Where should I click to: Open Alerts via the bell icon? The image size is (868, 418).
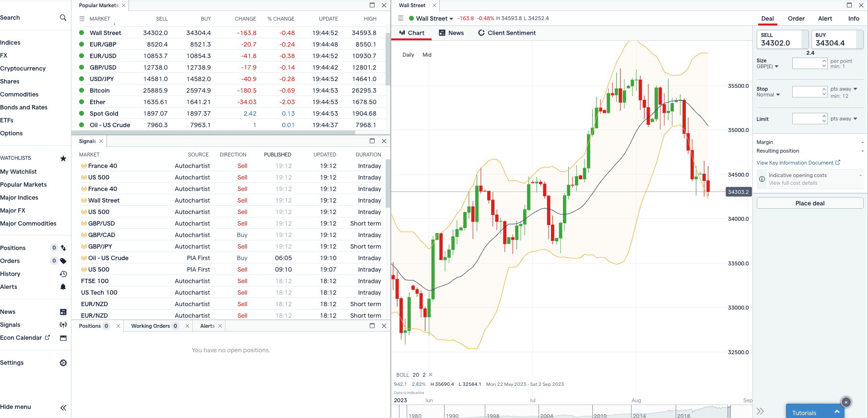click(63, 287)
